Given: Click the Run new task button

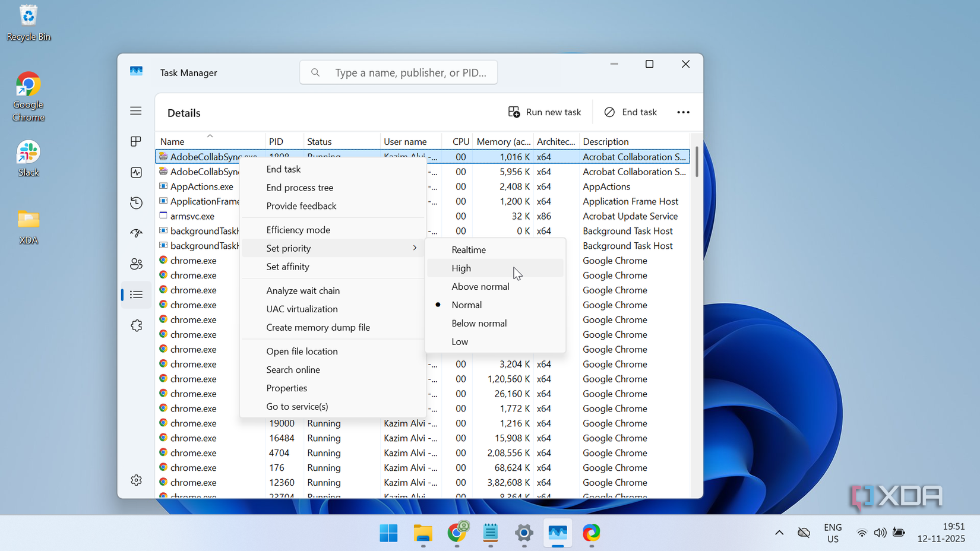Looking at the screenshot, I should (x=545, y=112).
